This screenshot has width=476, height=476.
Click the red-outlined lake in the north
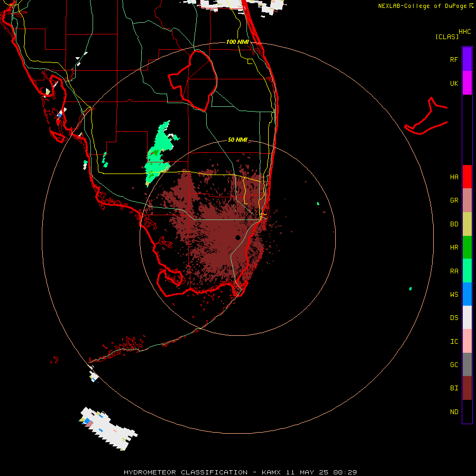coord(194,81)
